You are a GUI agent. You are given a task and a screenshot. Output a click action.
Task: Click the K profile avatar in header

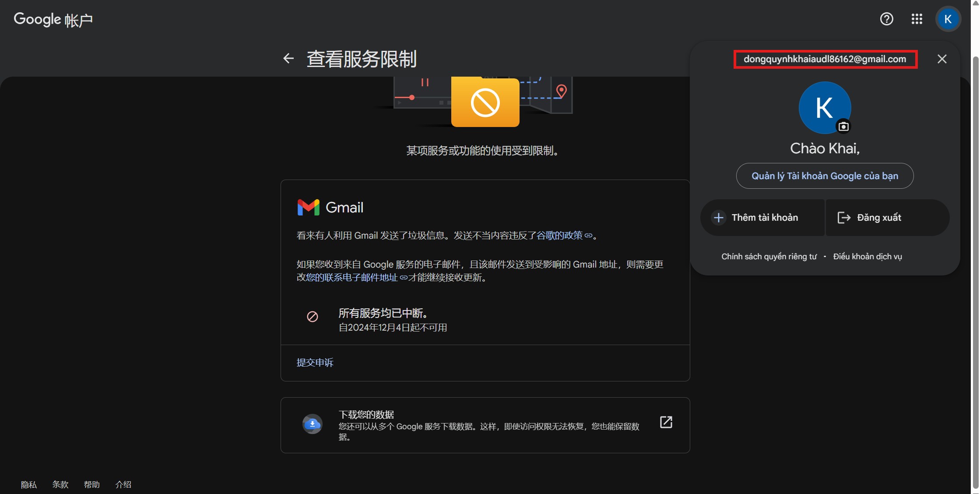click(x=948, y=19)
